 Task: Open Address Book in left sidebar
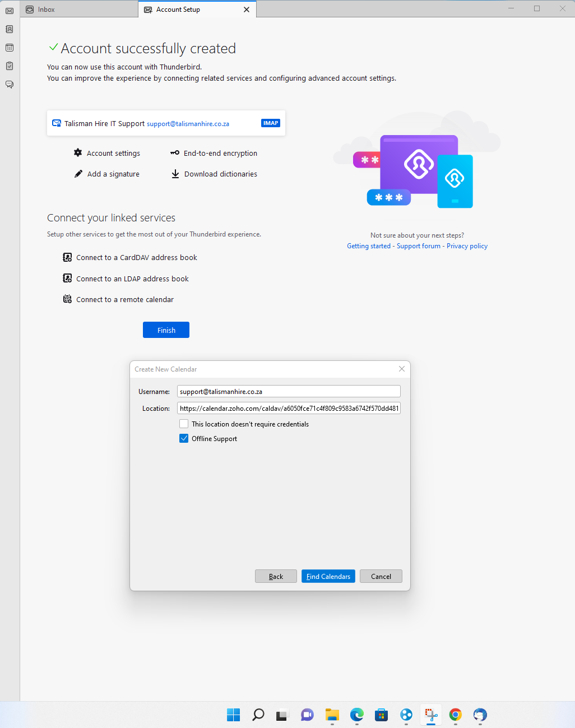(10, 29)
